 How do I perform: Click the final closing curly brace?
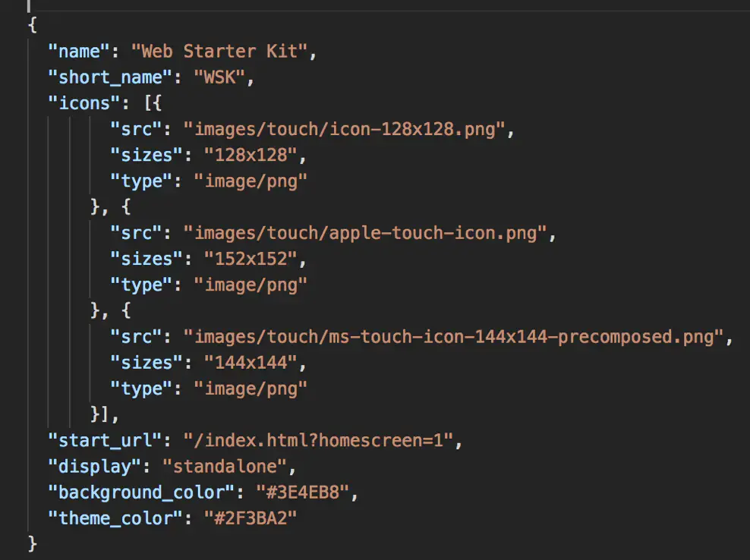[33, 544]
